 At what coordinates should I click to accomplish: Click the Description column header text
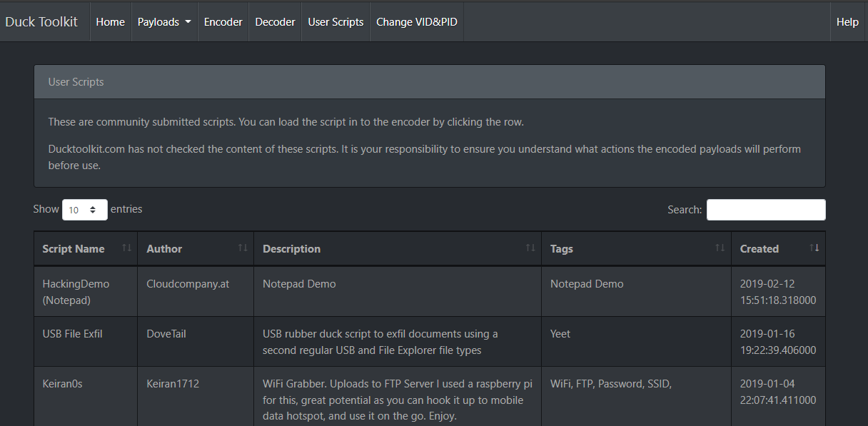291,249
